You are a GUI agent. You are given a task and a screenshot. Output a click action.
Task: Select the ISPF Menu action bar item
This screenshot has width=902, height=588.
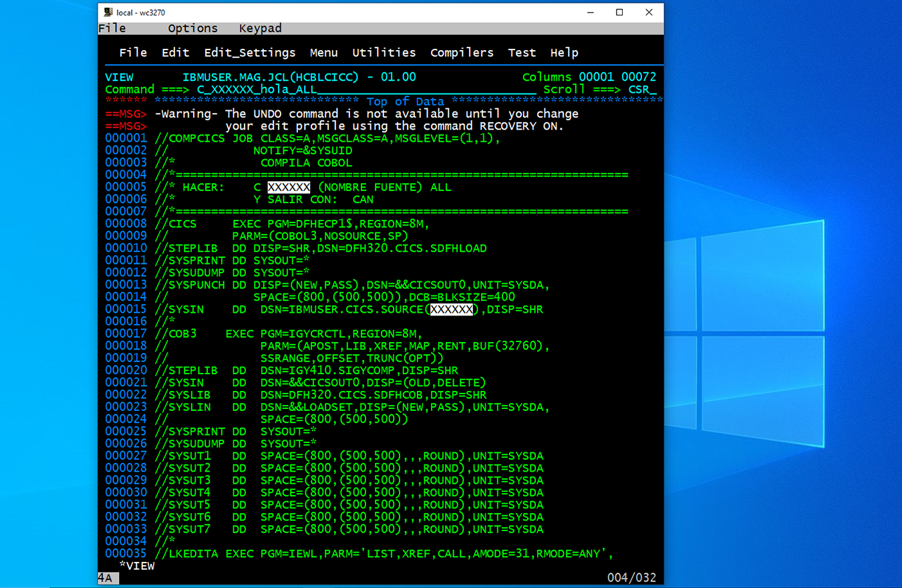323,53
